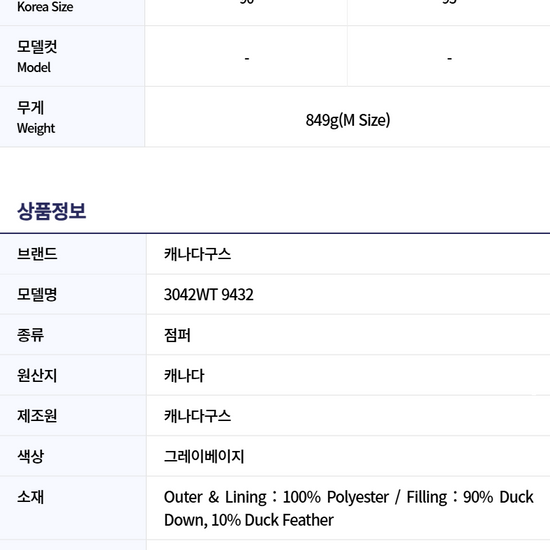Image resolution: width=550 pixels, height=550 pixels.
Task: Click the color value 그레이베이지
Action: (204, 456)
